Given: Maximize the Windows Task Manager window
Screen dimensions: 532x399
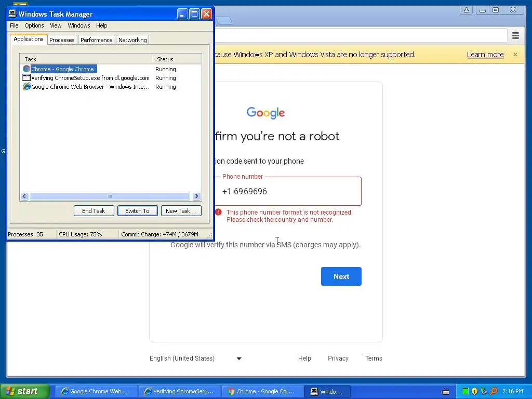Looking at the screenshot, I should (194, 14).
